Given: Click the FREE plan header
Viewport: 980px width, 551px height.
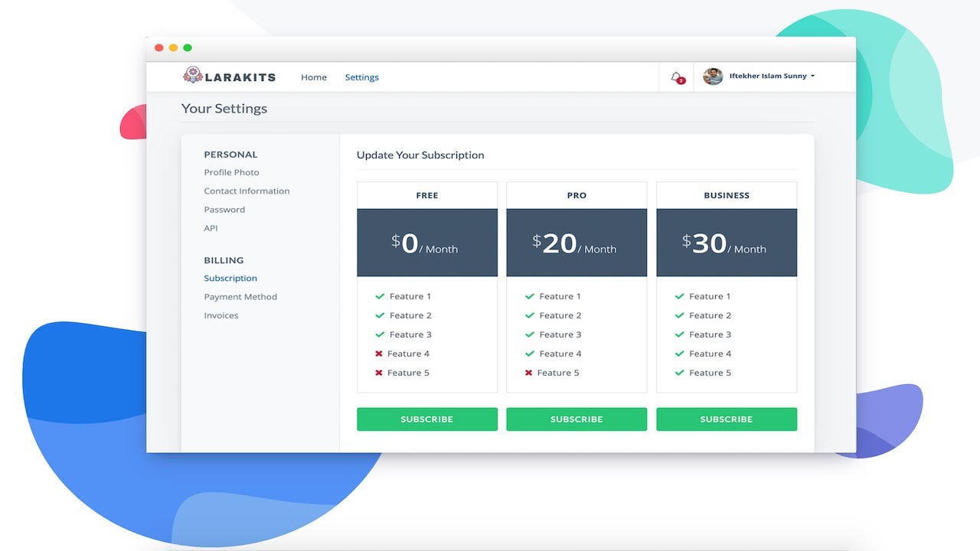Looking at the screenshot, I should point(427,195).
